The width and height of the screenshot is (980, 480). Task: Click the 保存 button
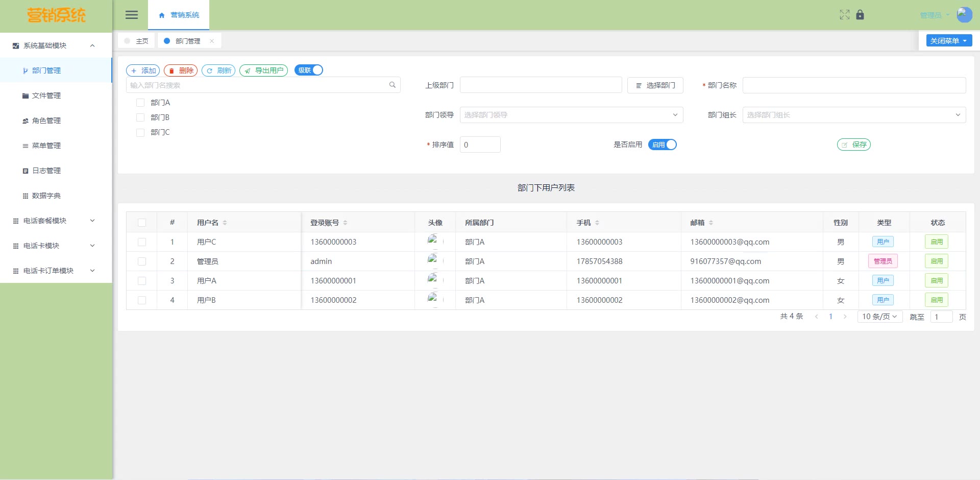pyautogui.click(x=853, y=145)
